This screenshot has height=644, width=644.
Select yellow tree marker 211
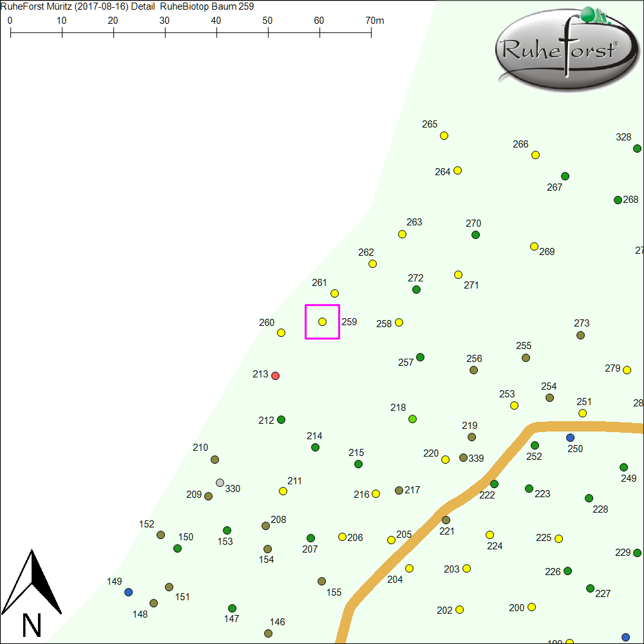pyautogui.click(x=283, y=491)
